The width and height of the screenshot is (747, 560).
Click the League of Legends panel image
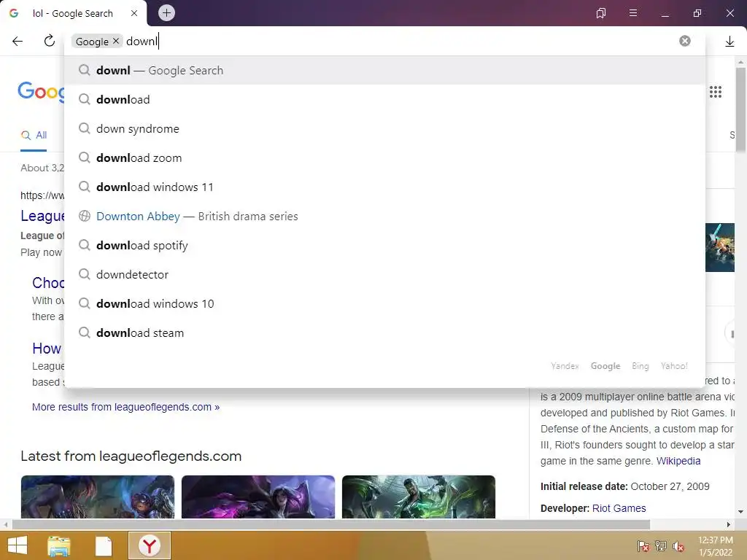tap(719, 247)
